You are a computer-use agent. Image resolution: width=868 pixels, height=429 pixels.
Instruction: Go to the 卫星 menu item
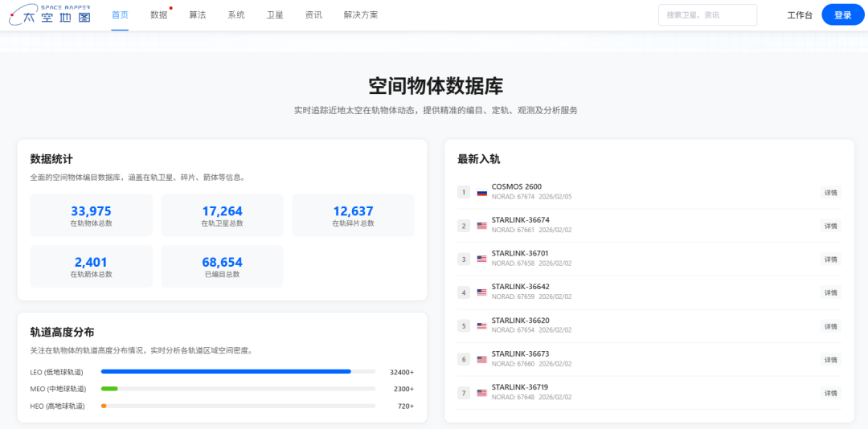[x=275, y=15]
